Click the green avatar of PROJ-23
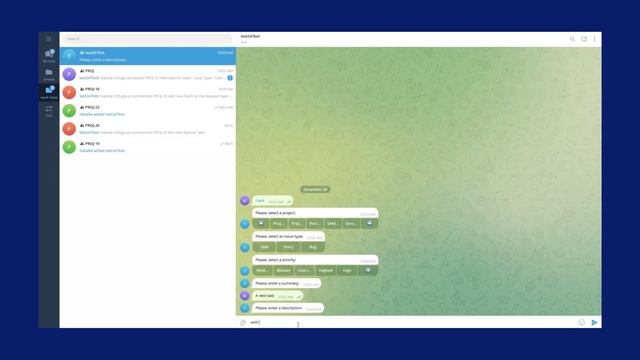This screenshot has height=360, width=640. 69,111
